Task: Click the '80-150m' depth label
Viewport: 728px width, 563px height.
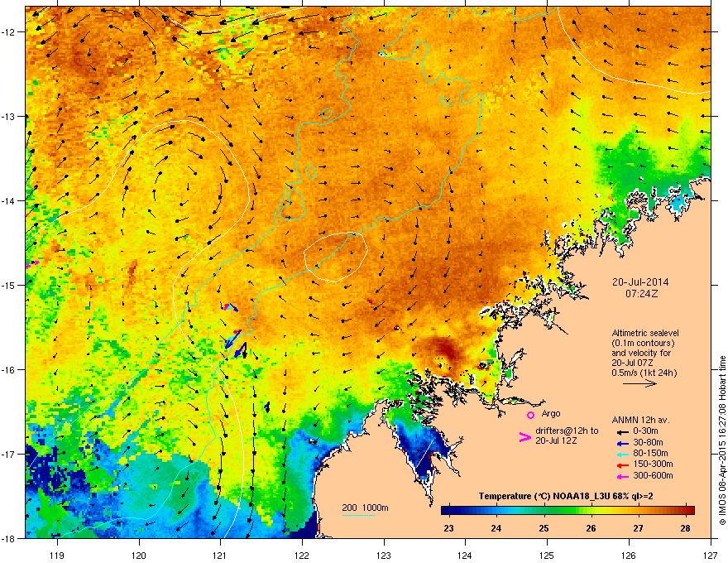Action: click(650, 453)
